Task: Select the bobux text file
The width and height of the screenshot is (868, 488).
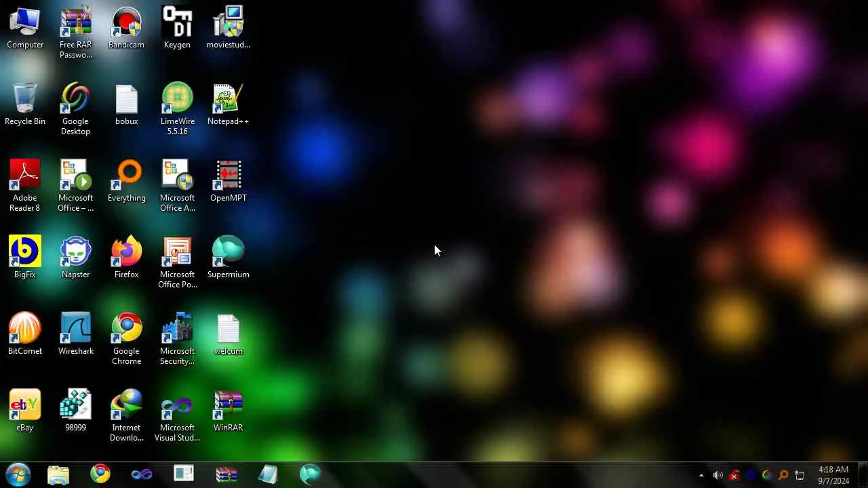Action: pyautogui.click(x=126, y=104)
